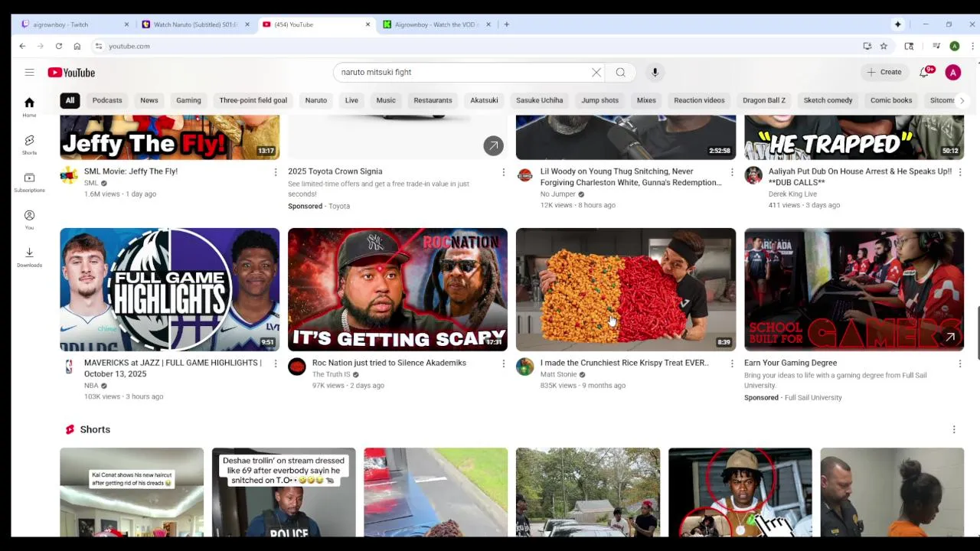980x551 pixels.
Task: Open Home in the sidebar
Action: (29, 107)
